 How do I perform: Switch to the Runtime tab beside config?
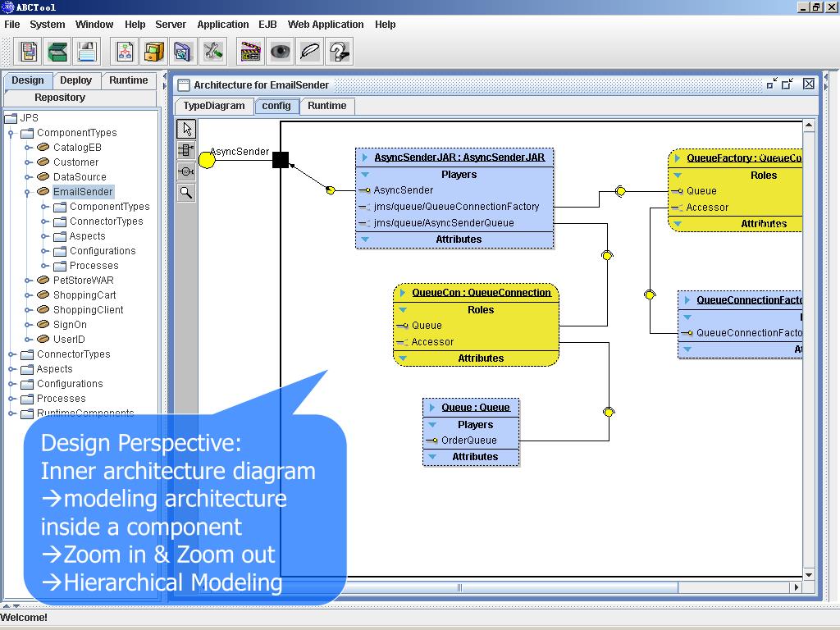[x=326, y=106]
